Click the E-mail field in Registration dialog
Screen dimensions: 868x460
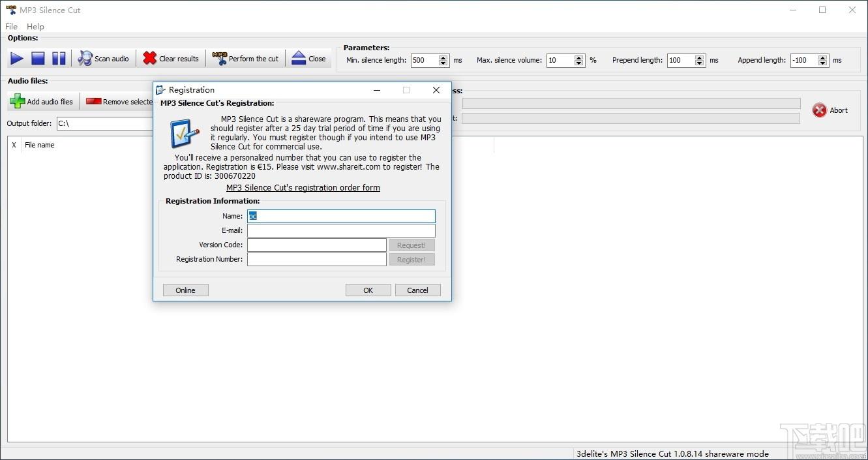[341, 230]
